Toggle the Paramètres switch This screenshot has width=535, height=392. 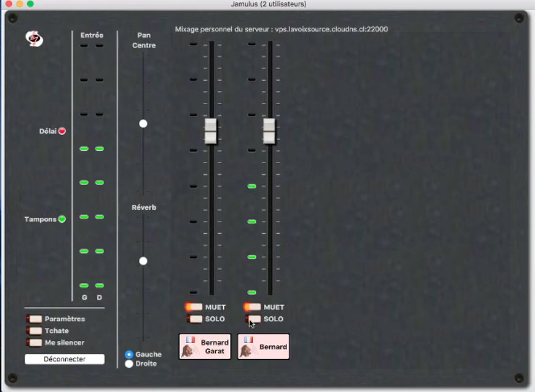pyautogui.click(x=34, y=319)
